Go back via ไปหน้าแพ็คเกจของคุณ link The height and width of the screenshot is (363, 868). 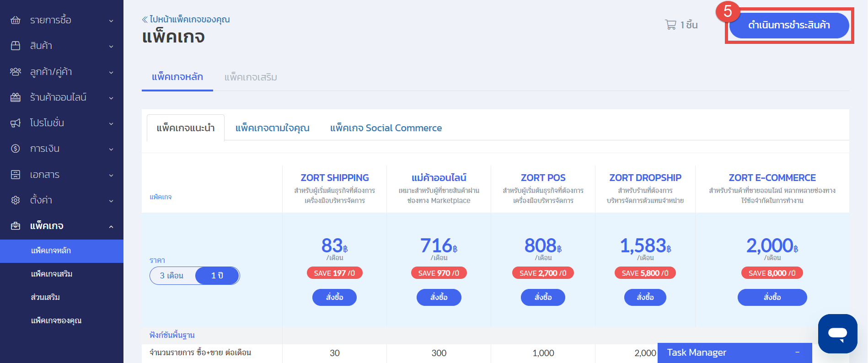pyautogui.click(x=186, y=19)
